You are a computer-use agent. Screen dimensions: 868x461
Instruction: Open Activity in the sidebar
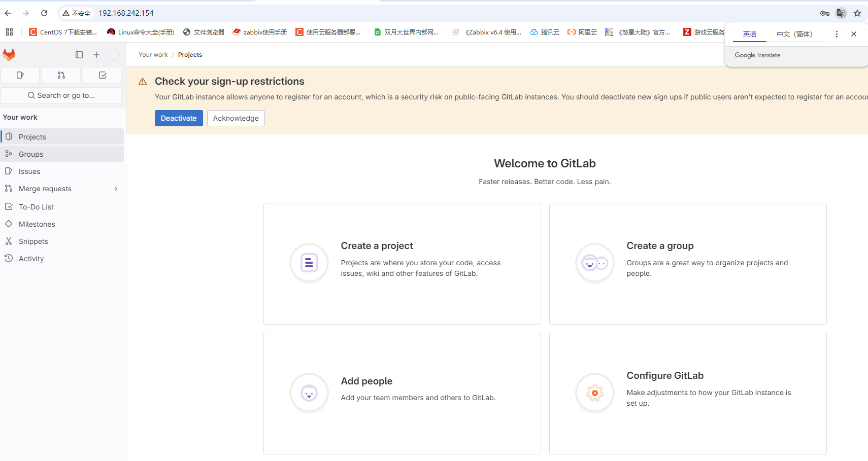pyautogui.click(x=62, y=259)
